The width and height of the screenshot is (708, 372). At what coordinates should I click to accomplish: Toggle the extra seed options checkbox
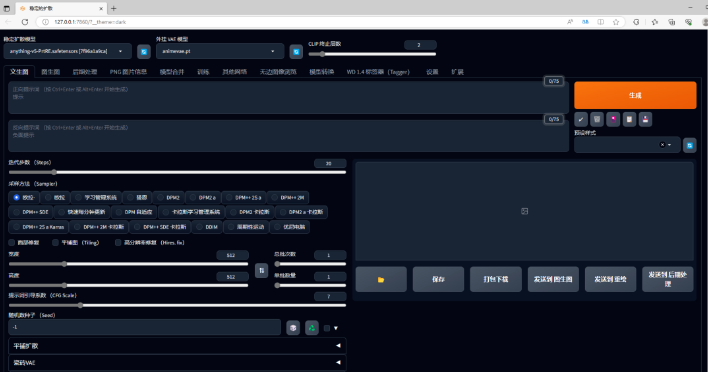coord(327,328)
